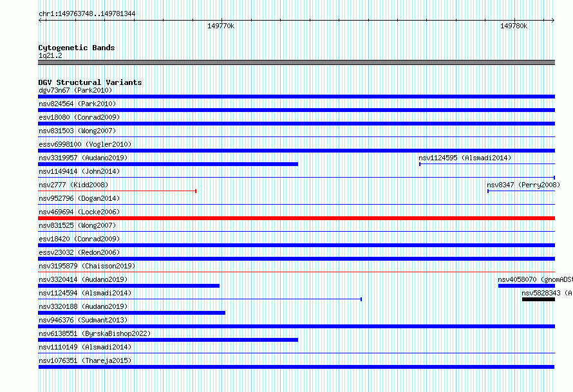Open nsv946376 (Sudmant2013) variant details
573x392 pixels.
83,320
